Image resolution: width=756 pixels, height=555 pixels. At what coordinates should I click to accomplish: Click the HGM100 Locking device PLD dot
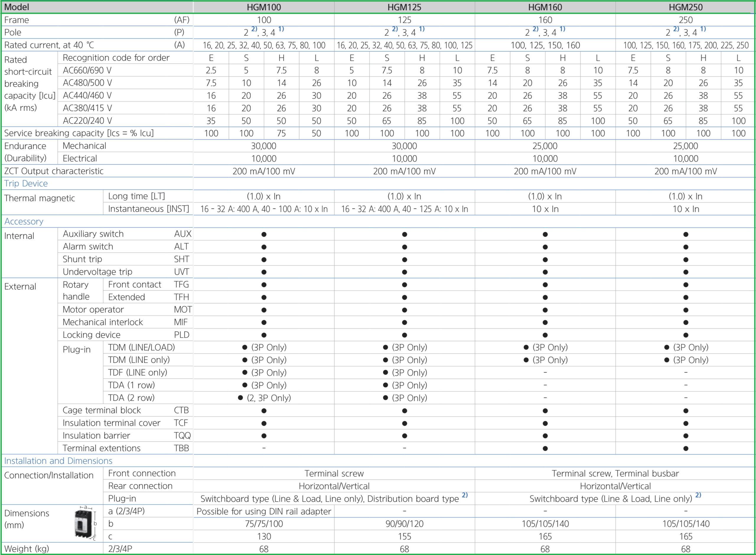tap(264, 335)
